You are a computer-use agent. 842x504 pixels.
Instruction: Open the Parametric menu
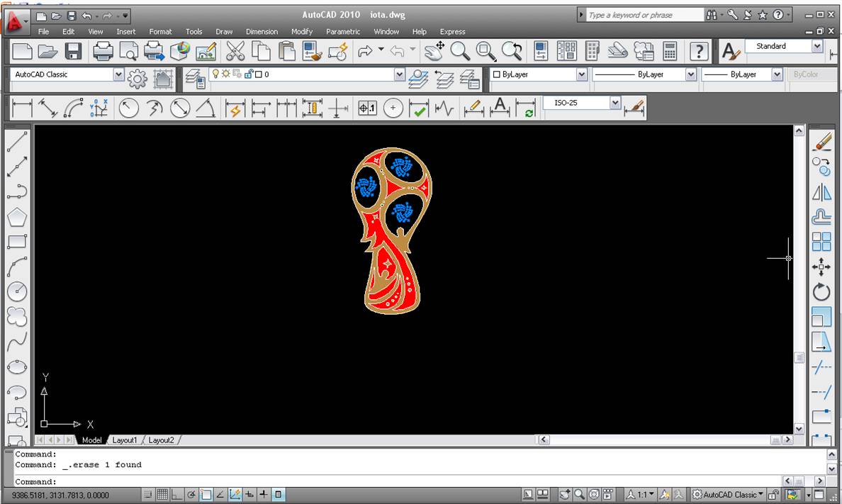point(342,32)
